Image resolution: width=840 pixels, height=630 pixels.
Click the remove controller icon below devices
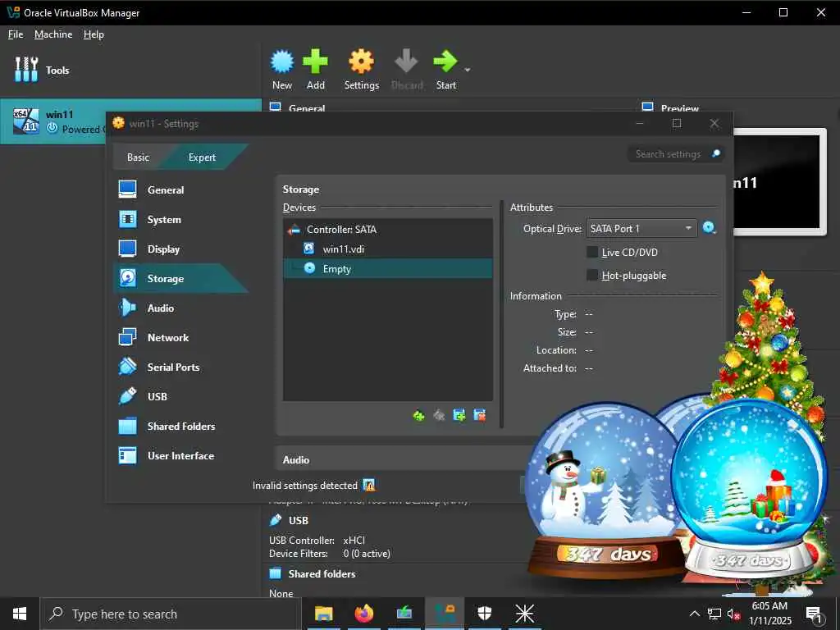(440, 415)
